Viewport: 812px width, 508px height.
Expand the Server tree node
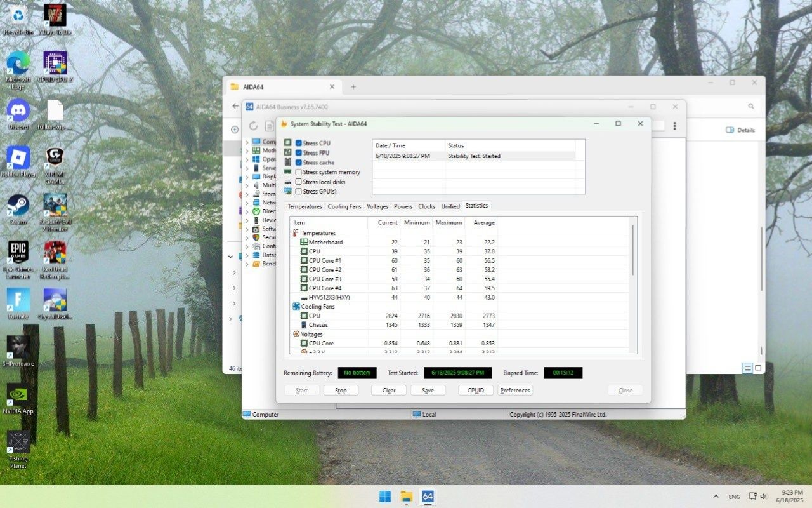[247, 168]
